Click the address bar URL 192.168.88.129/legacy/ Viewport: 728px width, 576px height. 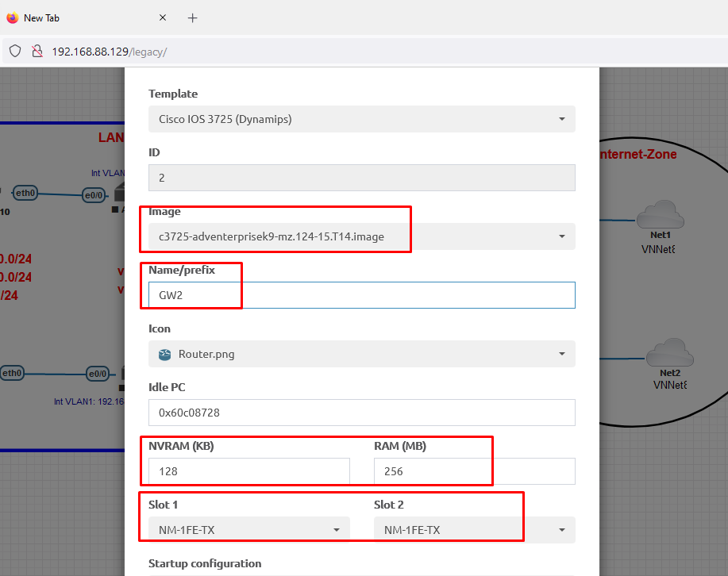110,52
